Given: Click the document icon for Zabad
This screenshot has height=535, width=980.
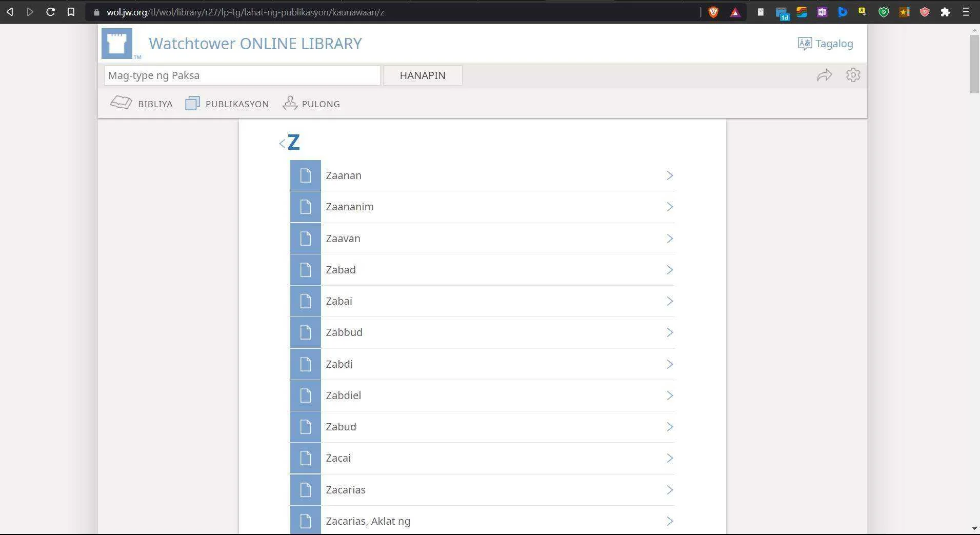Looking at the screenshot, I should click(306, 270).
